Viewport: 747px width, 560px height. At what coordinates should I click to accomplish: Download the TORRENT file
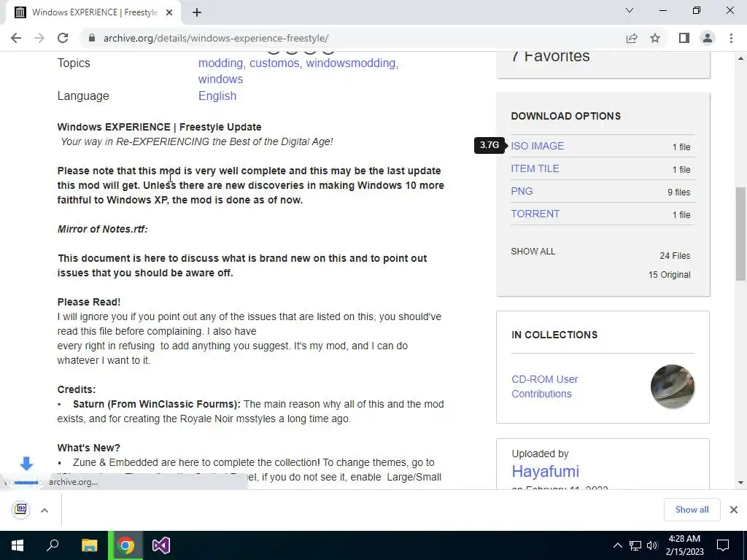click(535, 214)
